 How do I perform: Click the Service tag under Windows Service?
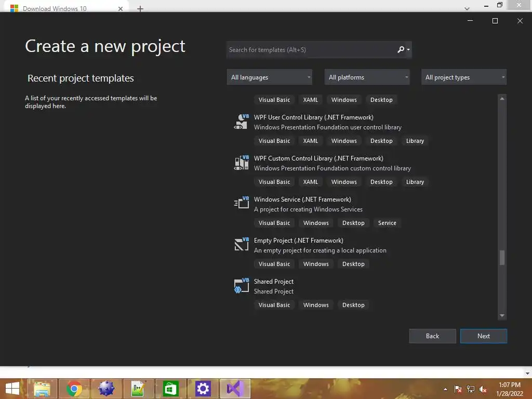(x=387, y=223)
